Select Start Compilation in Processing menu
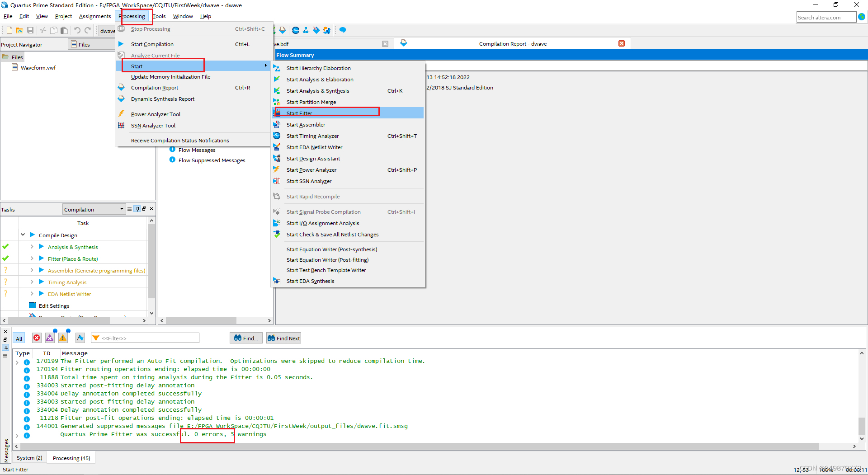 pos(193,44)
